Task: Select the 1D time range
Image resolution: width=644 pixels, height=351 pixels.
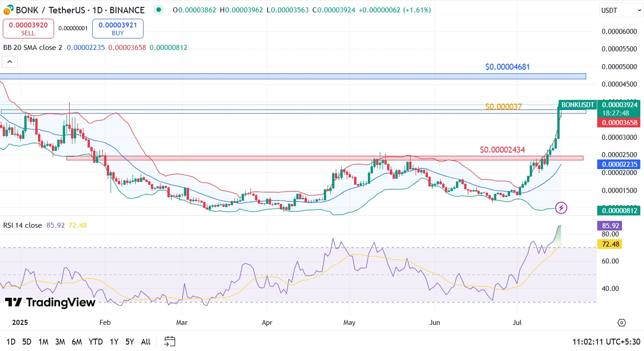Action: (11, 341)
